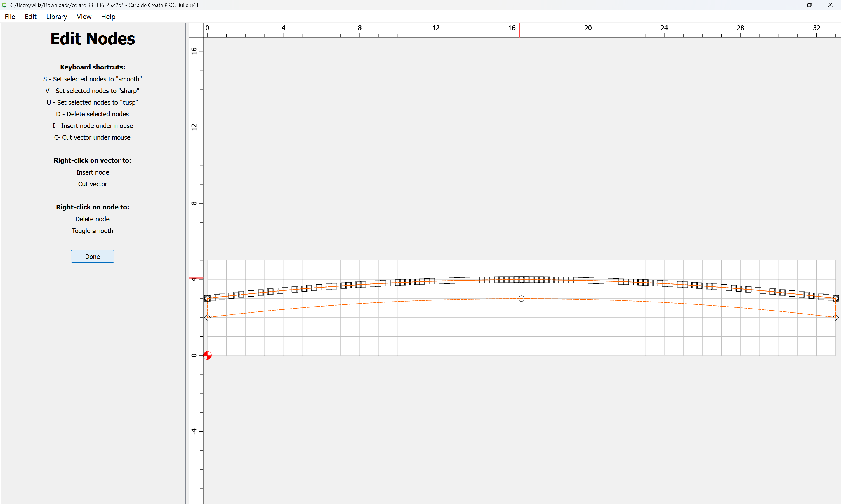841x504 pixels.
Task: Click the lower-left diamond node
Action: [207, 317]
